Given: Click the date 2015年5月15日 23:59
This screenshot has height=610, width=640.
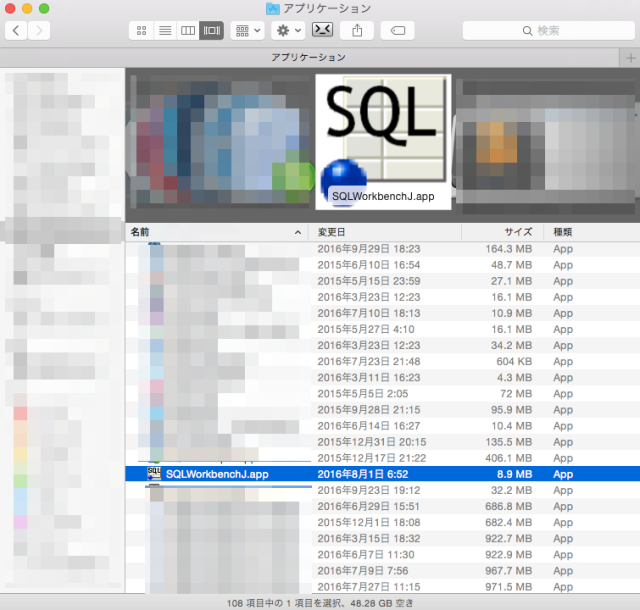Looking at the screenshot, I should point(369,281).
